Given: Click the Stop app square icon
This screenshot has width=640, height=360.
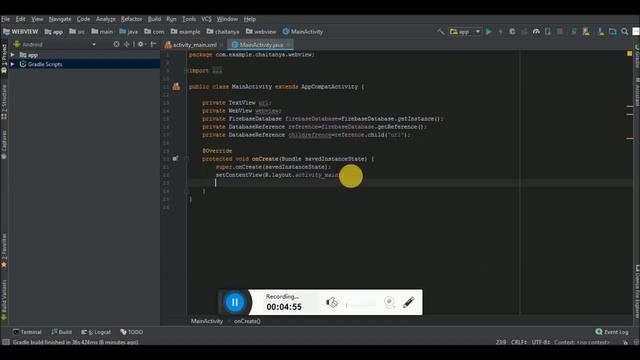Looking at the screenshot, I should point(560,31).
